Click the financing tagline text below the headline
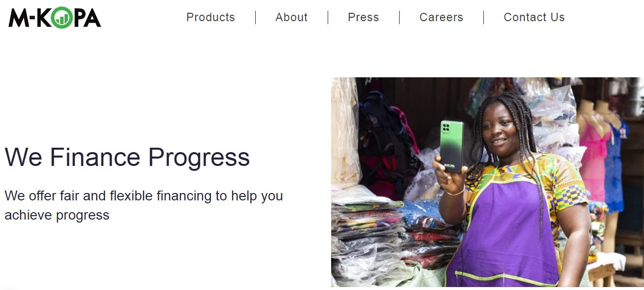 point(143,205)
